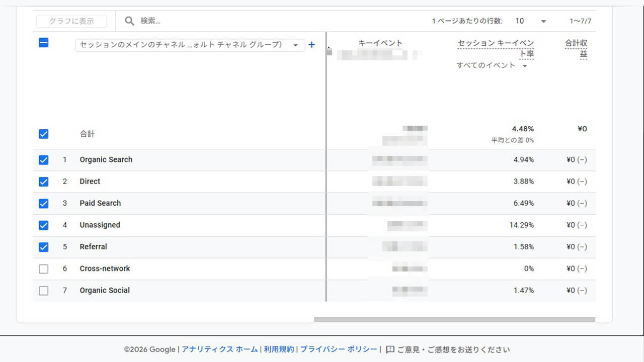Screen dimensions: 644x362
Task: Open the プライバシー ポリシー link
Action: coord(339,349)
